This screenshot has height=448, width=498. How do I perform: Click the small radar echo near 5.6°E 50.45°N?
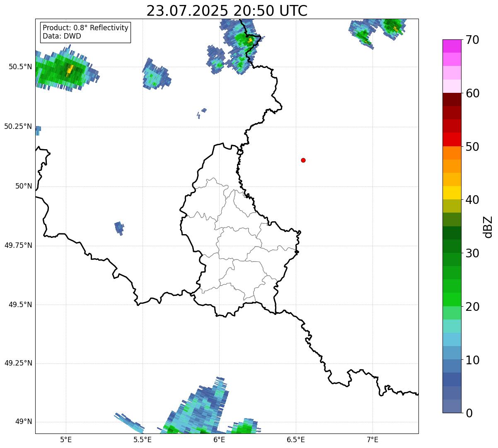click(156, 74)
